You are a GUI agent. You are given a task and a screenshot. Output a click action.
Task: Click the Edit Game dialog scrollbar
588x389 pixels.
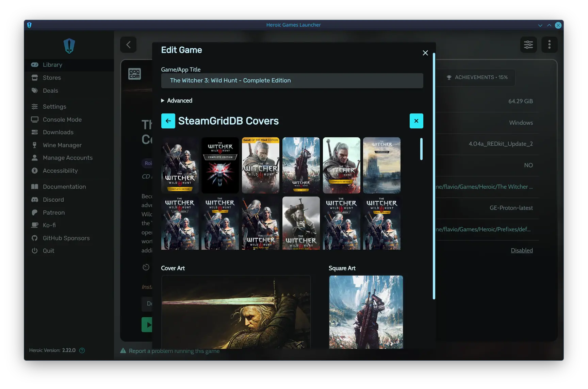434,176
